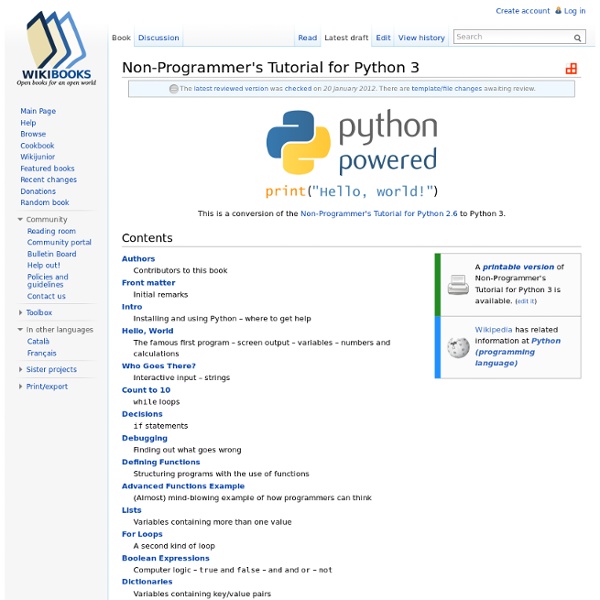Open the Python 2.6 tutorial link

(x=378, y=214)
